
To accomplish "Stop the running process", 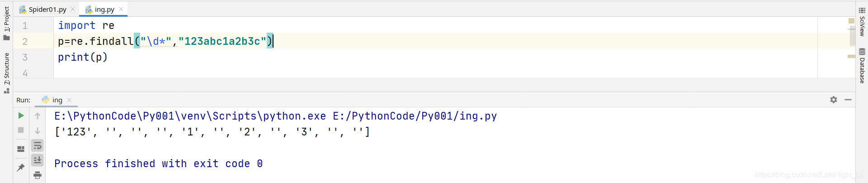I will point(21,130).
